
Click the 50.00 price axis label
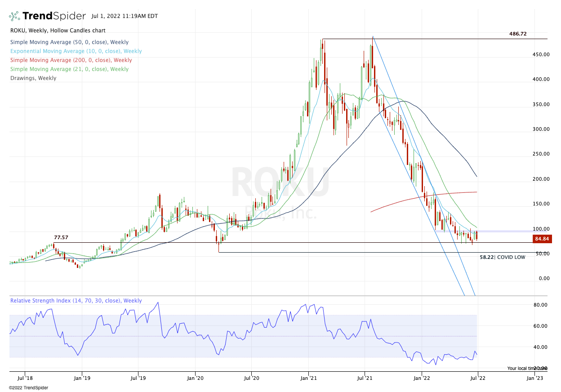pos(542,254)
